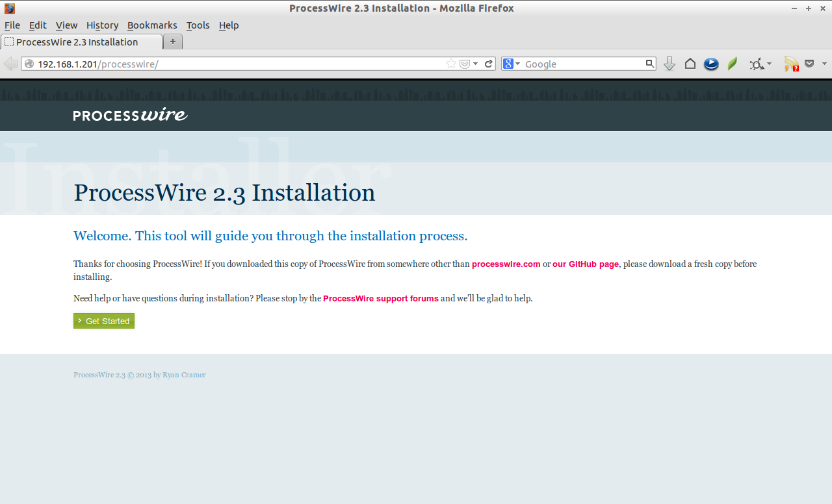This screenshot has width=832, height=504.
Task: Click the ProcessWire logo in header
Action: [131, 115]
